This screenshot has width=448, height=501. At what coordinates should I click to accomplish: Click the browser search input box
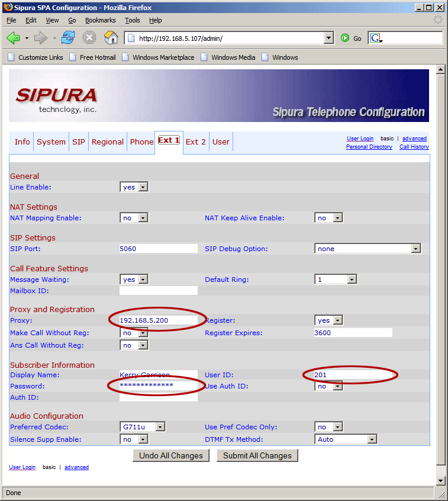coord(413,38)
